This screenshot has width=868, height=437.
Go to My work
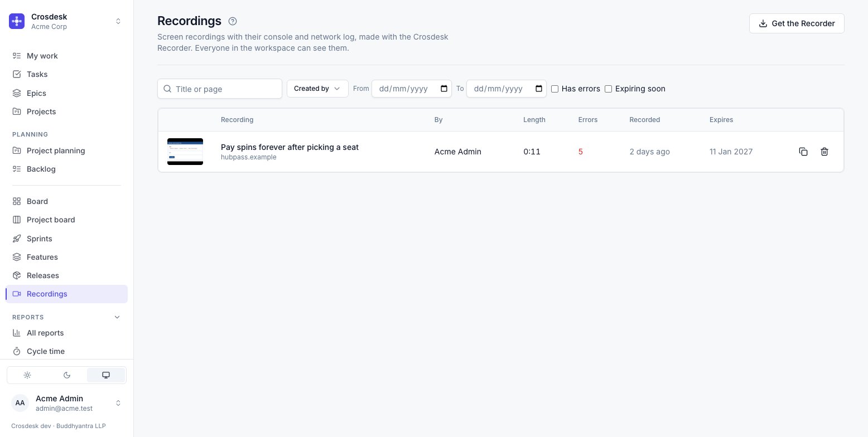pos(67,56)
